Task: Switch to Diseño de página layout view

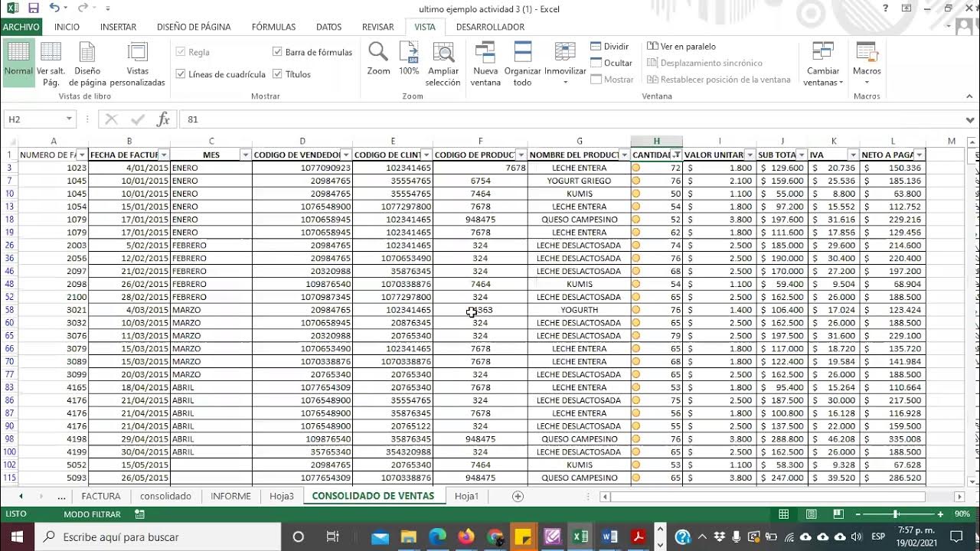Action: coord(87,63)
